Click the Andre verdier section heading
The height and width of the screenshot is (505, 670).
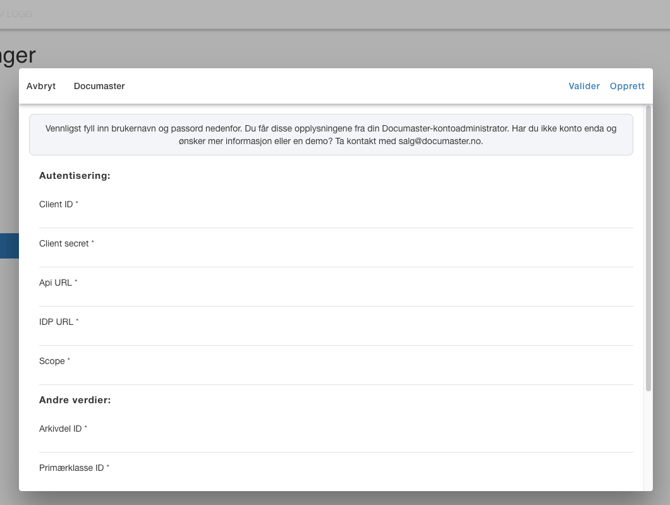[x=75, y=400]
